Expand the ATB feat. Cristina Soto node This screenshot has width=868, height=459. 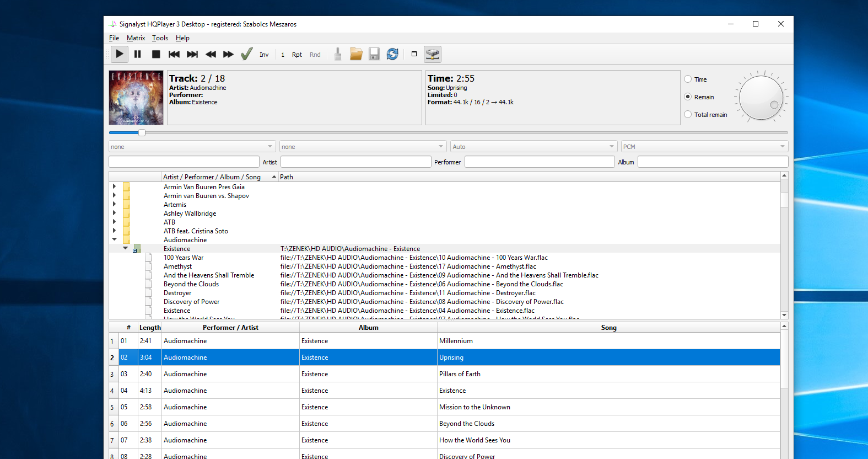tap(114, 231)
